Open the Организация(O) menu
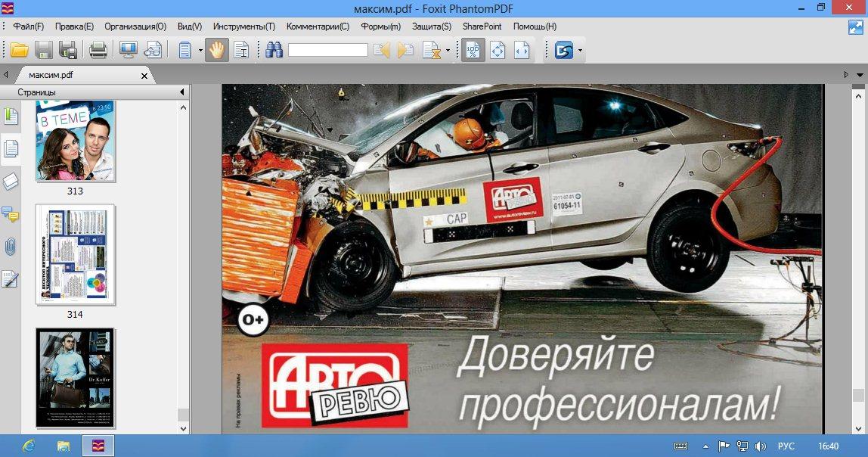The width and height of the screenshot is (868, 457). click(135, 26)
